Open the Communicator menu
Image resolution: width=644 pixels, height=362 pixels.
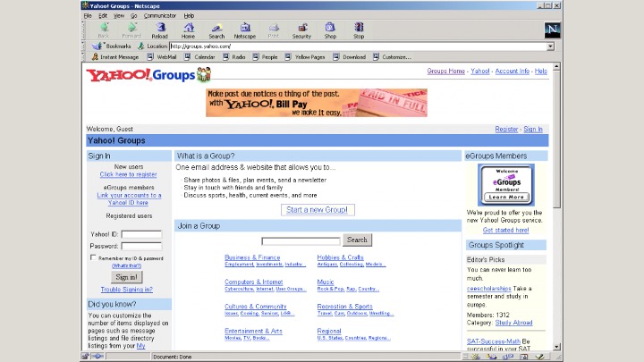(x=160, y=15)
